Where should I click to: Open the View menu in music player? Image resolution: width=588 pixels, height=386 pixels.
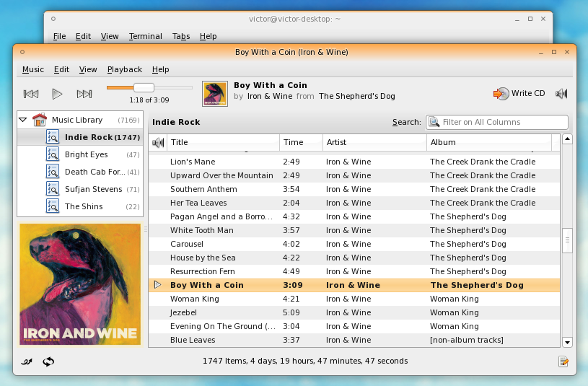pos(88,69)
